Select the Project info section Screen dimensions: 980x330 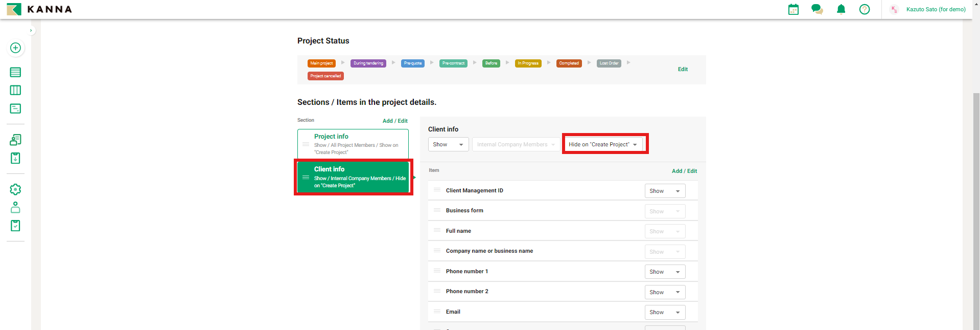[353, 144]
